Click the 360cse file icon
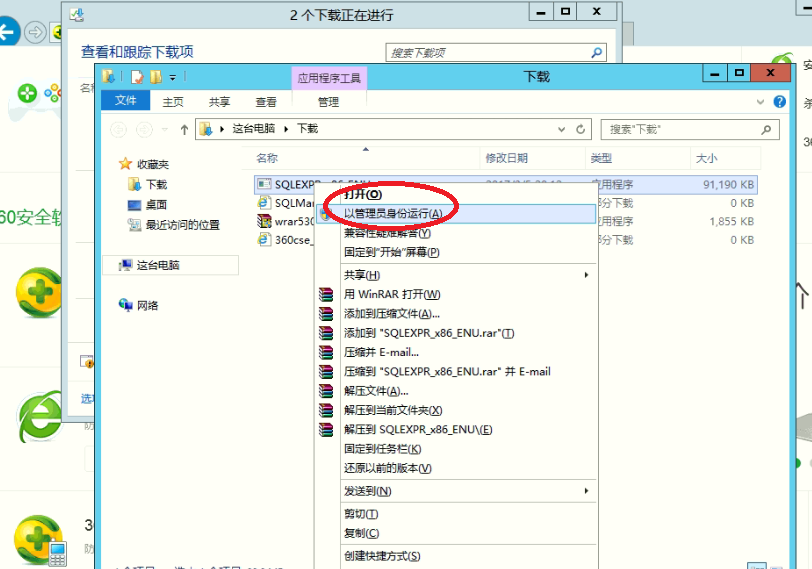This screenshot has width=812, height=569. (264, 240)
